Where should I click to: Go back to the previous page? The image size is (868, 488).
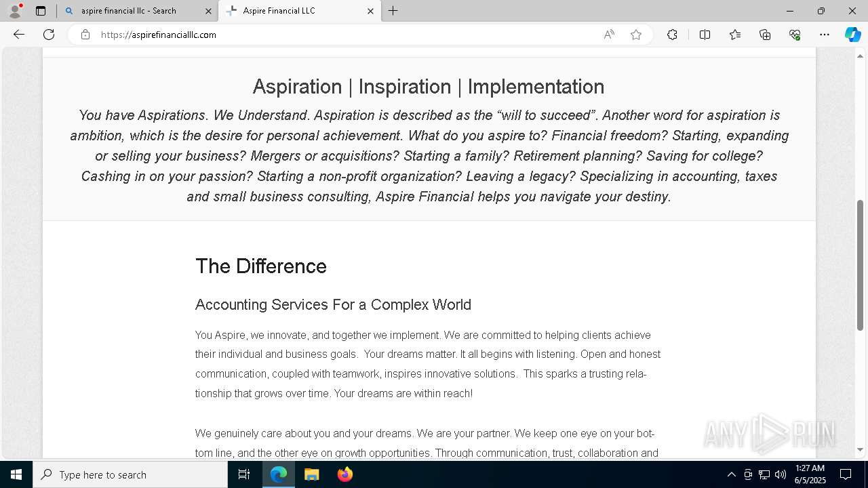click(x=19, y=35)
